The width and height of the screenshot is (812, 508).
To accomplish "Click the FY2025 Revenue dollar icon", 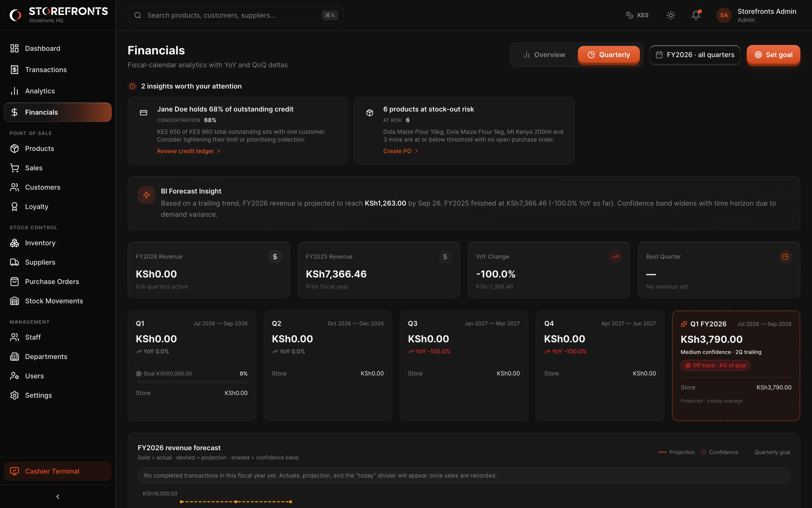I will pos(445,257).
